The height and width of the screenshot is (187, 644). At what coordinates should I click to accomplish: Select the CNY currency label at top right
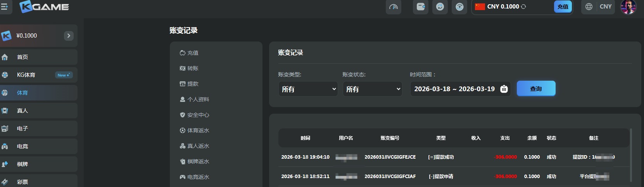(606, 7)
